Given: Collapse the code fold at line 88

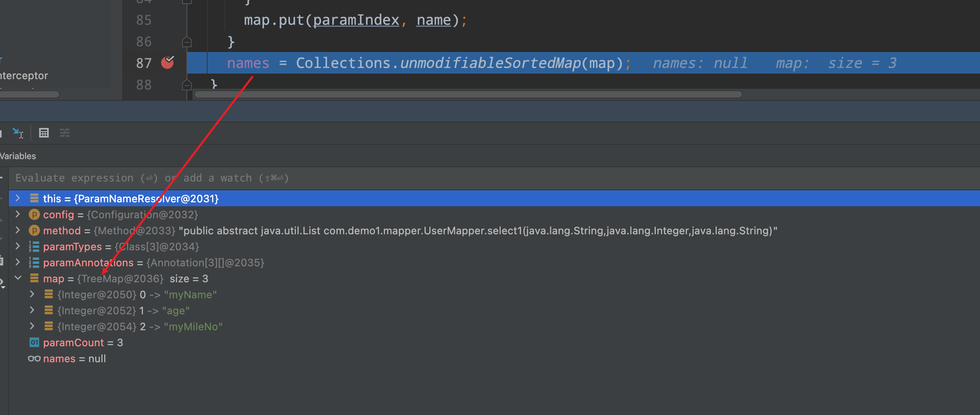Looking at the screenshot, I should tap(187, 84).
